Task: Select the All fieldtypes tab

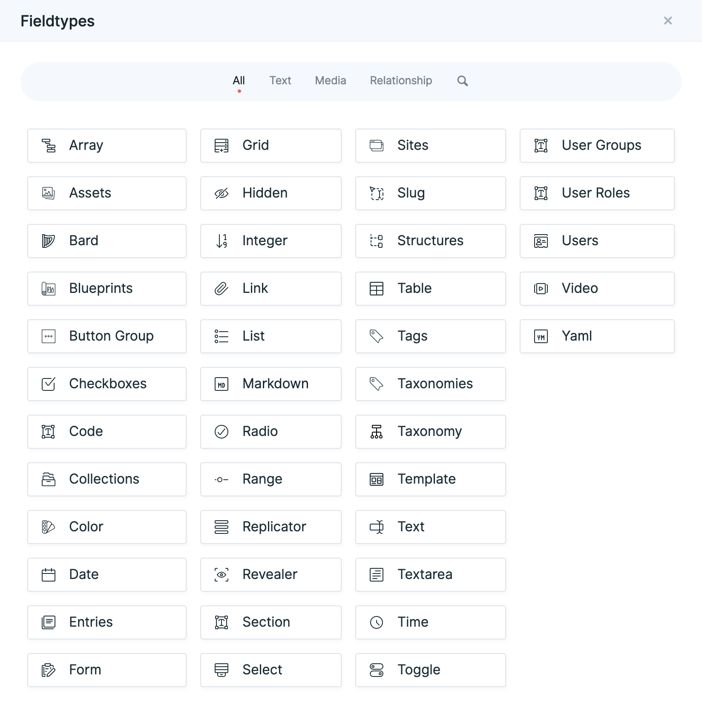Action: (x=239, y=80)
